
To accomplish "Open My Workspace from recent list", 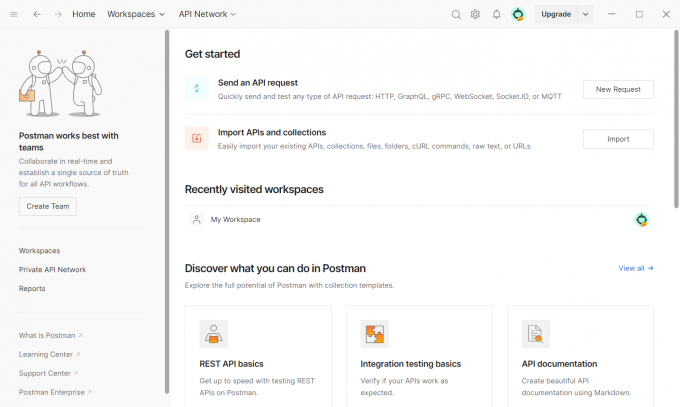I will pyautogui.click(x=419, y=220).
